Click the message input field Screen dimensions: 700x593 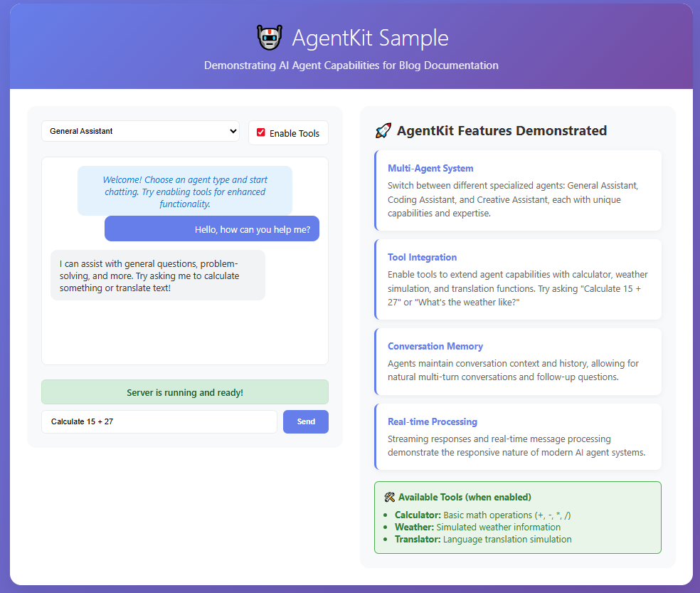pos(159,421)
